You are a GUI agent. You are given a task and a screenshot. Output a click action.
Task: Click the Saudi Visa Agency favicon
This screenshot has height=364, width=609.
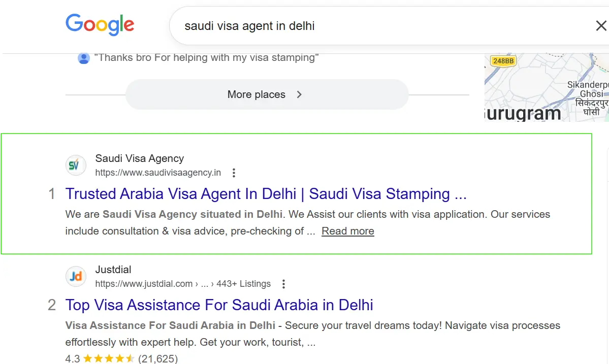(x=76, y=166)
